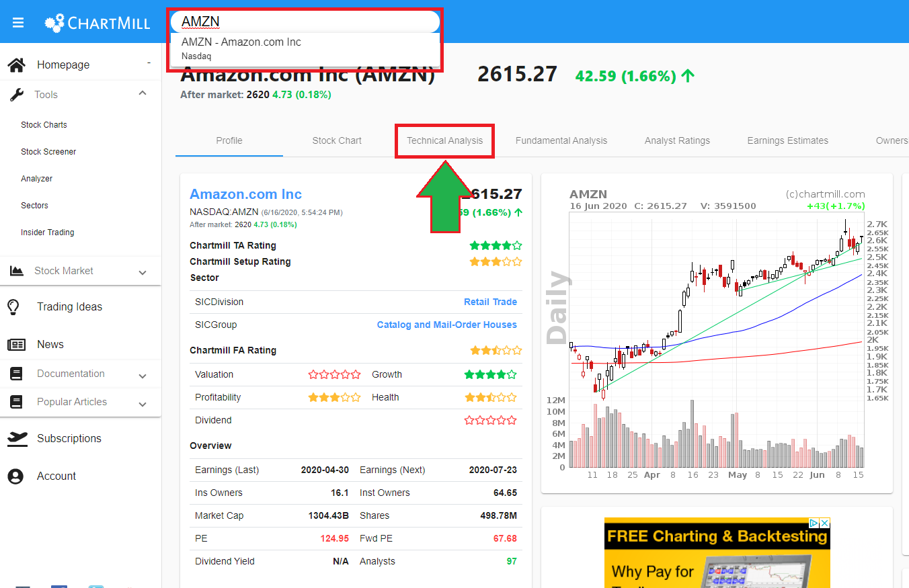Click the Trading Ideas lightbulb icon
This screenshot has width=909, height=588.
coord(13,307)
